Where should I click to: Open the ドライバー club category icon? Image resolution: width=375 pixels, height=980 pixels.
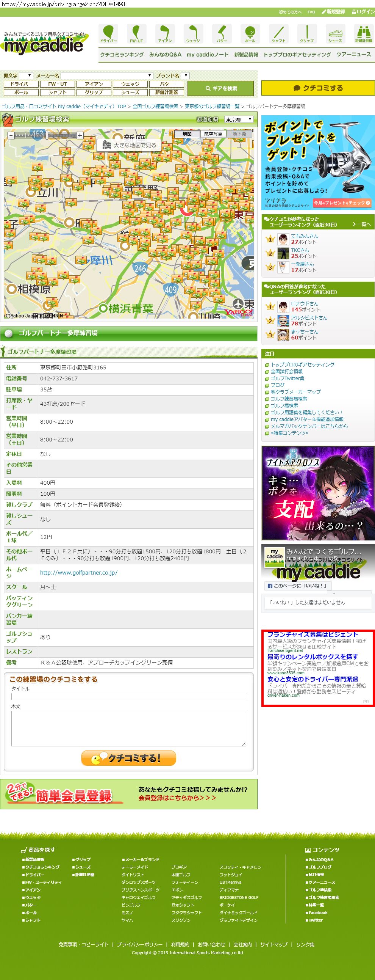click(x=108, y=33)
